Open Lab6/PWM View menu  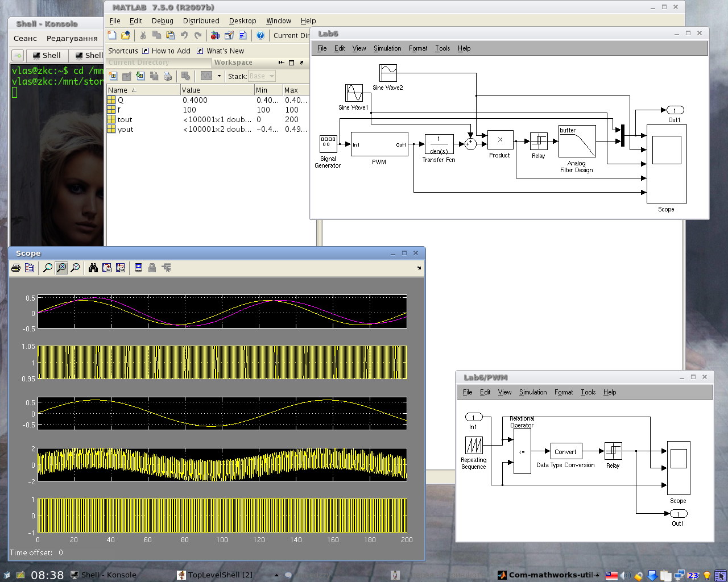point(504,392)
